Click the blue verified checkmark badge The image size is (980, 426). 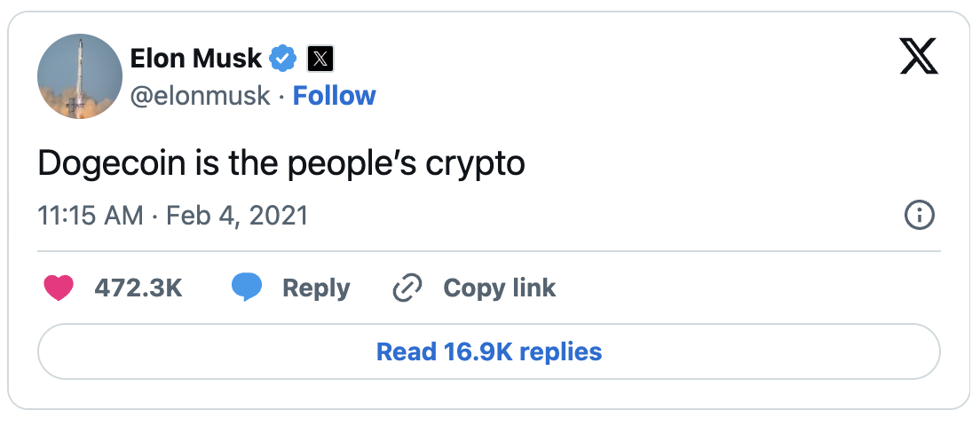pos(283,59)
